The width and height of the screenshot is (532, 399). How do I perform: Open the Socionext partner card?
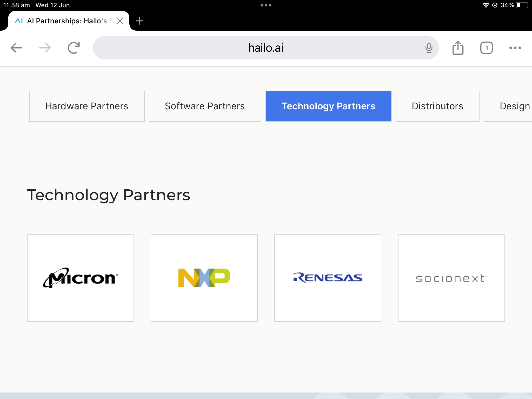point(451,278)
